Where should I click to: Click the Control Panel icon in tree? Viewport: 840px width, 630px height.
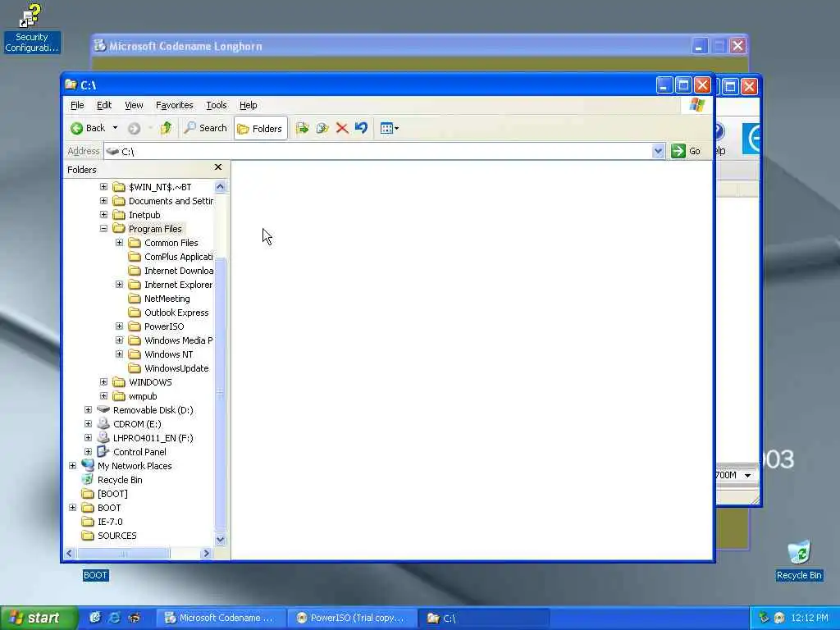(103, 452)
